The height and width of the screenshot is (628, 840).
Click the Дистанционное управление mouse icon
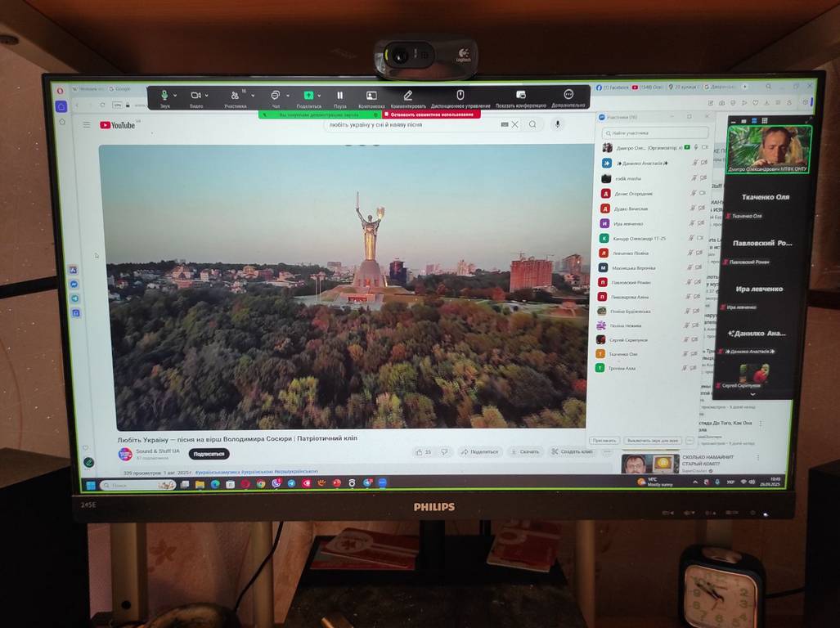[x=460, y=95]
